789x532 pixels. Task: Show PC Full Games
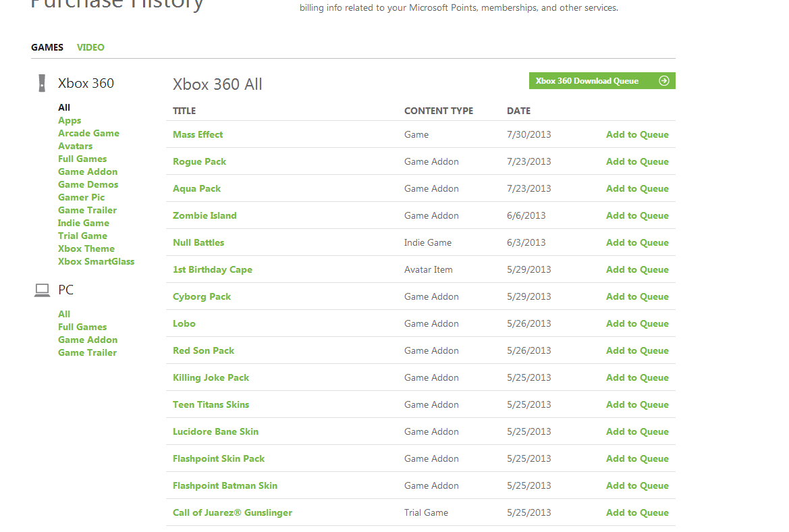coord(82,327)
